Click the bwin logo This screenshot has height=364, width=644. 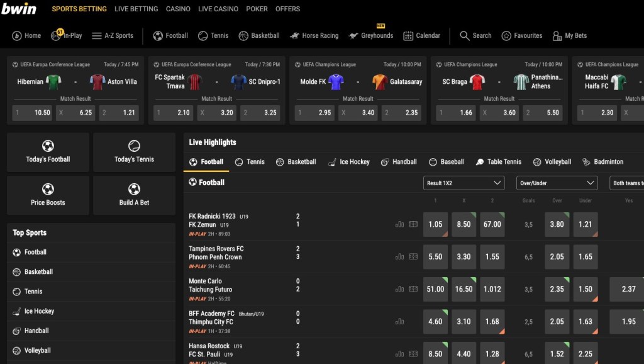click(x=19, y=9)
